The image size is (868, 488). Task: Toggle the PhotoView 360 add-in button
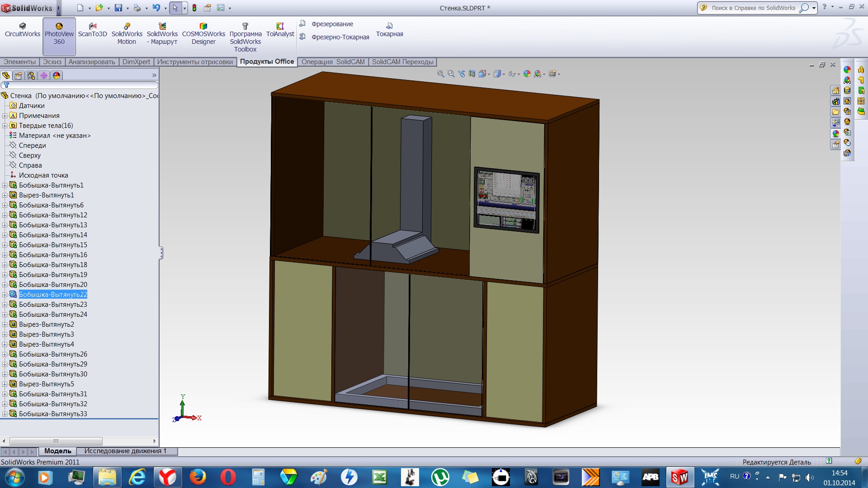coord(59,34)
